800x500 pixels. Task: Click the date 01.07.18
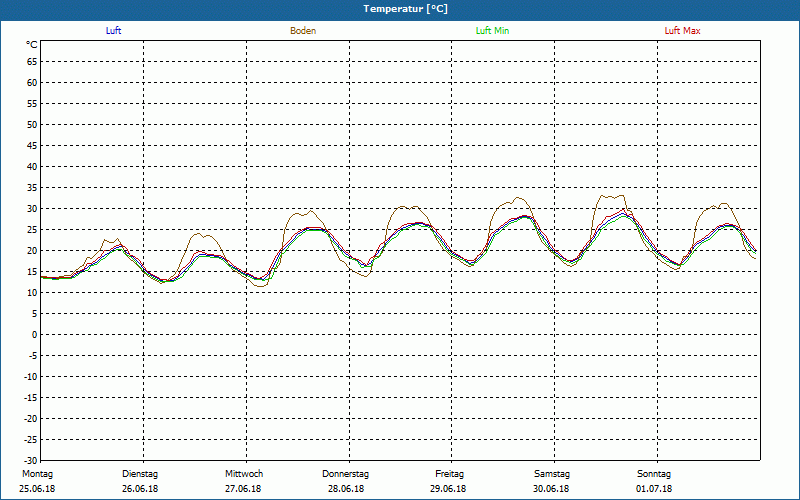click(x=654, y=489)
